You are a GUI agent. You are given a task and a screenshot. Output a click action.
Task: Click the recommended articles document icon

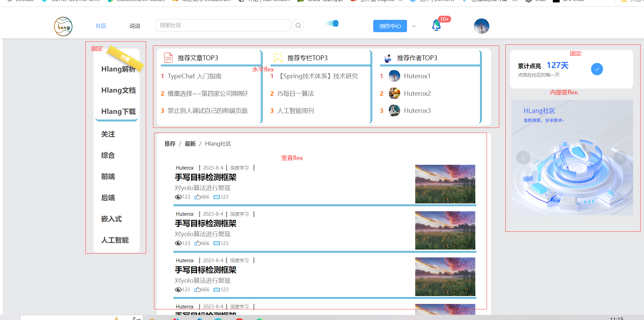pos(168,58)
